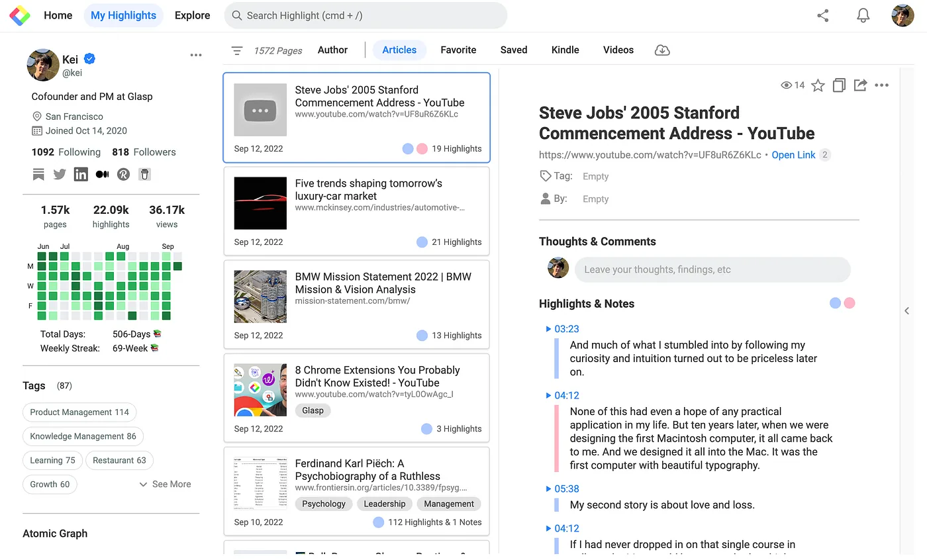Click the cloud download icon after Videos

click(662, 50)
